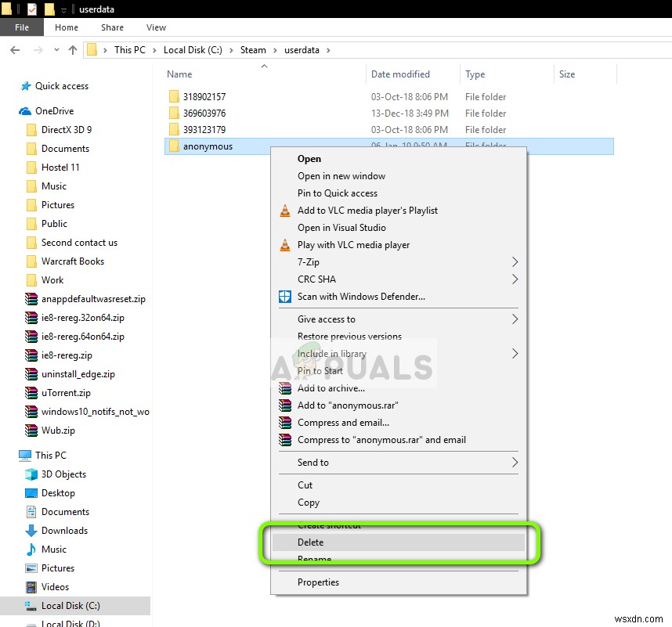Click WinRAR icon beside Compress to "anonymous.rar" and email

[x=285, y=440]
